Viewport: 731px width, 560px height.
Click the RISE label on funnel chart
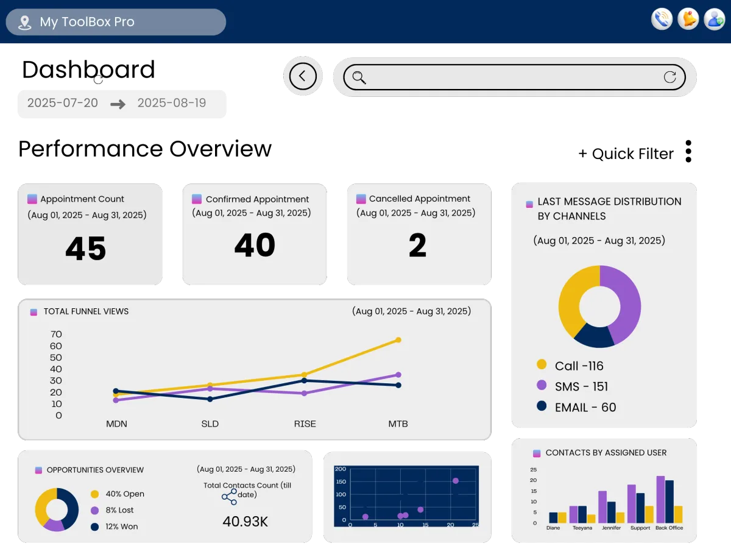(305, 424)
